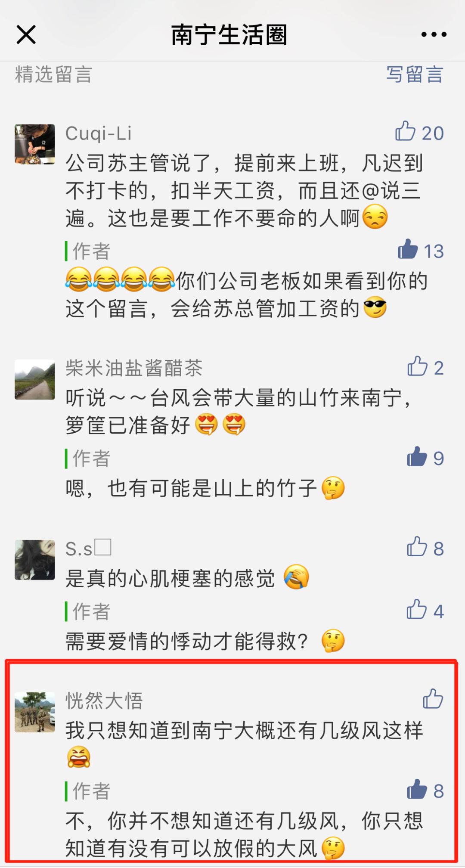This screenshot has height=868, width=465.
Task: Open Cuqi-Li's profile avatar
Action: (x=35, y=144)
